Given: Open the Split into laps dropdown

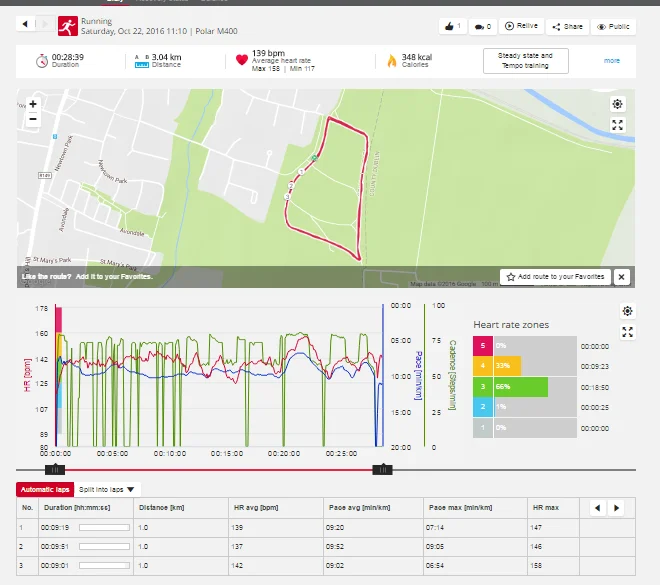Looking at the screenshot, I should tap(109, 489).
